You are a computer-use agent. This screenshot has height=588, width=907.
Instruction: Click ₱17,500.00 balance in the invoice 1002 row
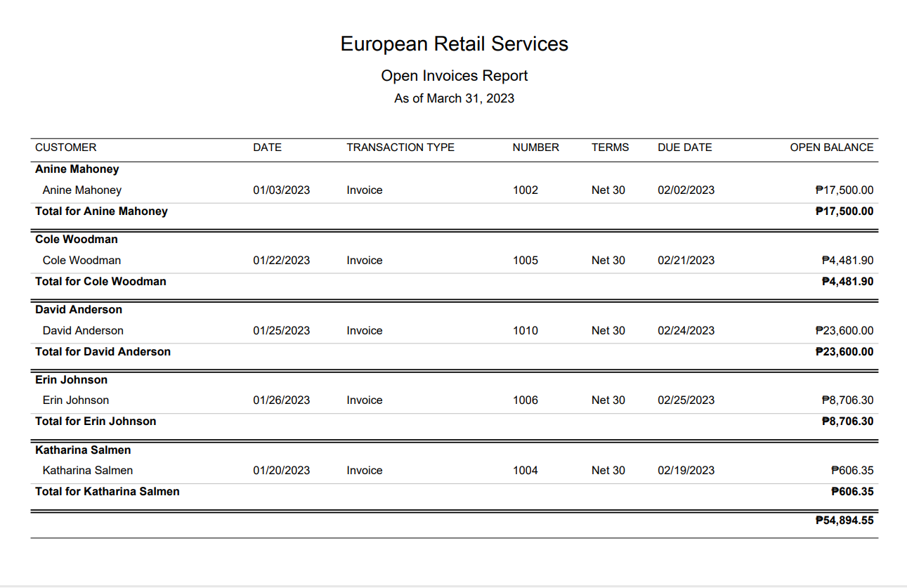[x=844, y=190]
